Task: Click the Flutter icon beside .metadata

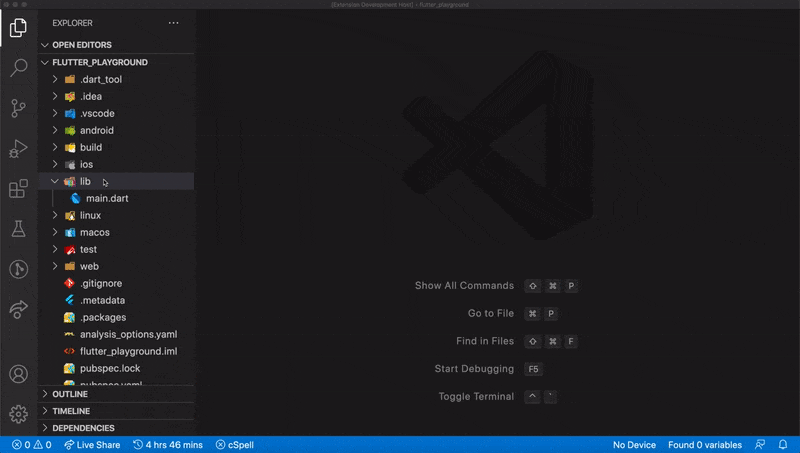Action: (69, 300)
